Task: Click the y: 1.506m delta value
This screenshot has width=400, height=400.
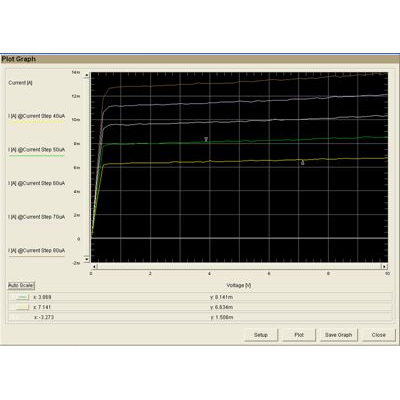Action: (222, 318)
